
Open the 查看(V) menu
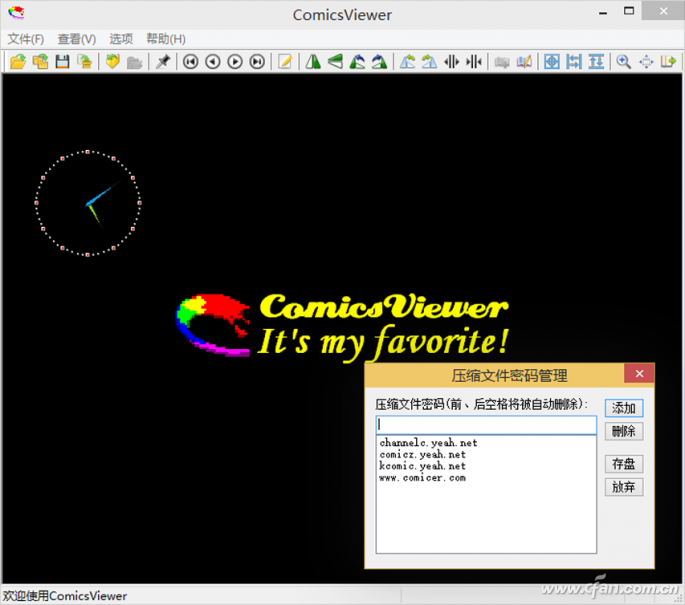click(x=76, y=39)
